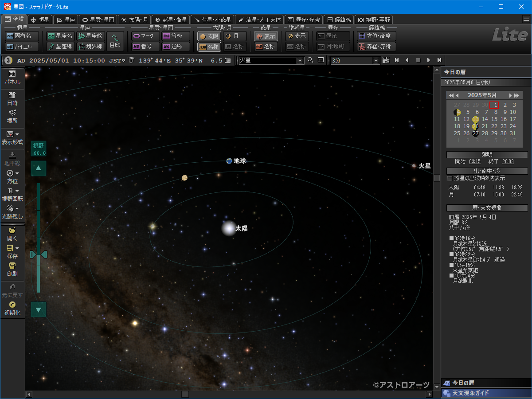Enable 惑星の出没時刻を表示 checkbox
The width and height of the screenshot is (532, 399).
pos(450,178)
